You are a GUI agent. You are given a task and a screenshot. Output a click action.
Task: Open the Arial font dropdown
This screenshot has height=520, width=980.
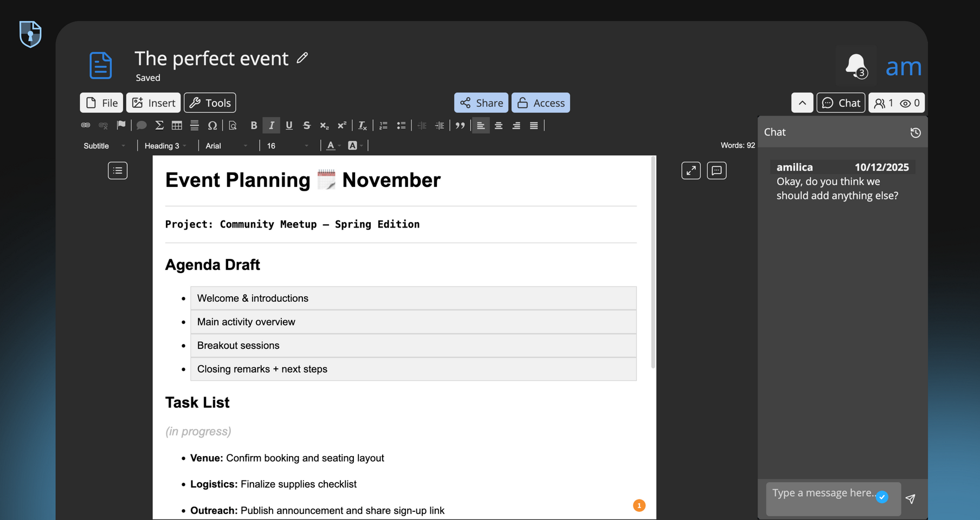pyautogui.click(x=227, y=146)
